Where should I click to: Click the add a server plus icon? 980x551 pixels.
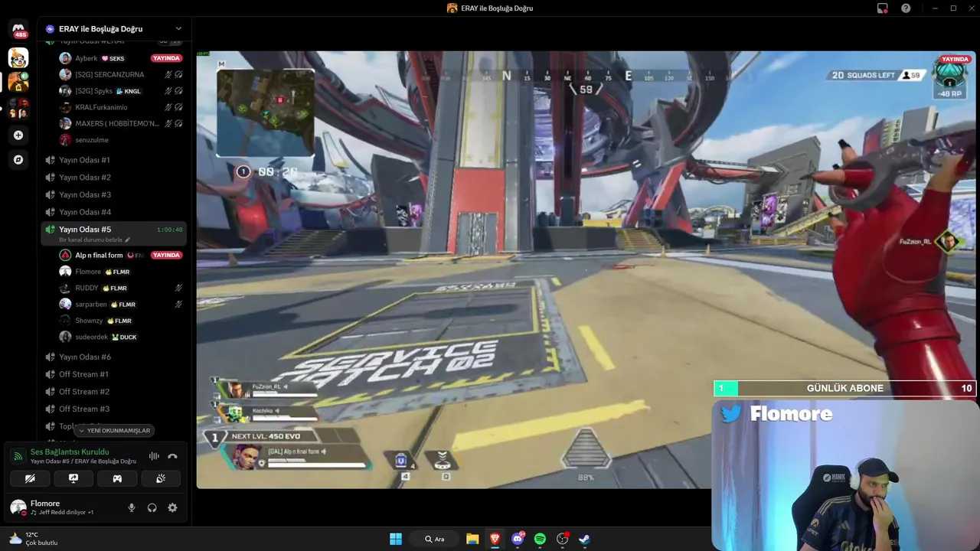point(18,135)
